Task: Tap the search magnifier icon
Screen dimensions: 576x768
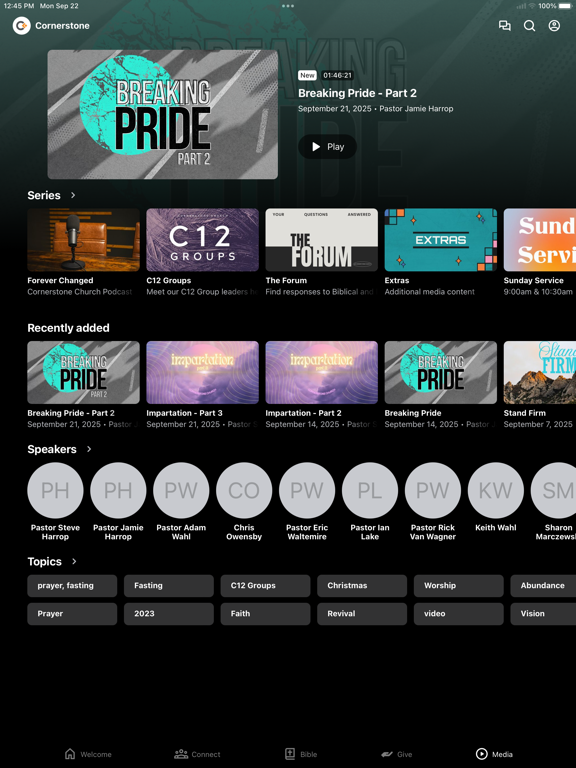Action: coord(529,25)
